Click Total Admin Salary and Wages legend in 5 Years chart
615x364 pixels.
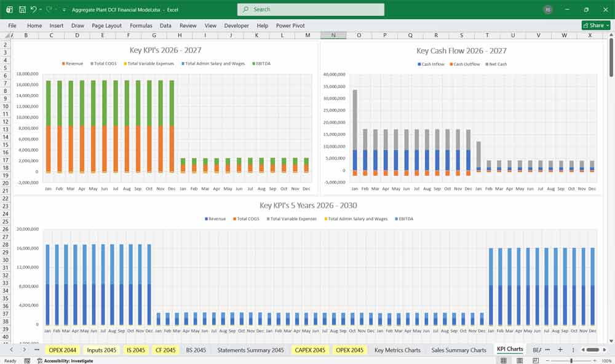point(356,219)
